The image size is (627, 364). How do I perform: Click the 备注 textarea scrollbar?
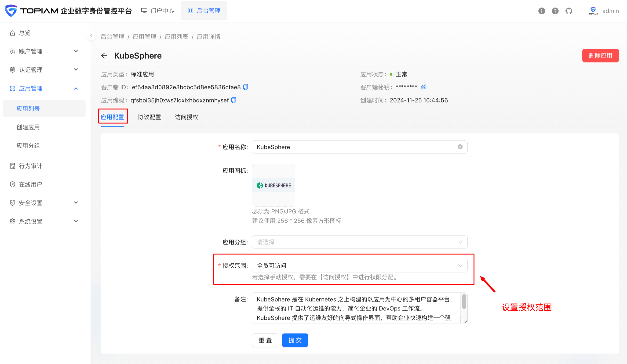pos(464,302)
